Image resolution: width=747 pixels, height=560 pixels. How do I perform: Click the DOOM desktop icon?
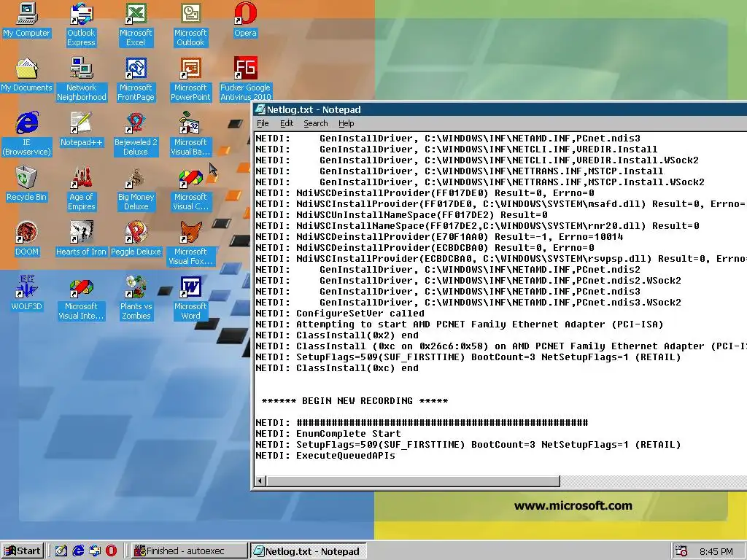click(x=27, y=239)
